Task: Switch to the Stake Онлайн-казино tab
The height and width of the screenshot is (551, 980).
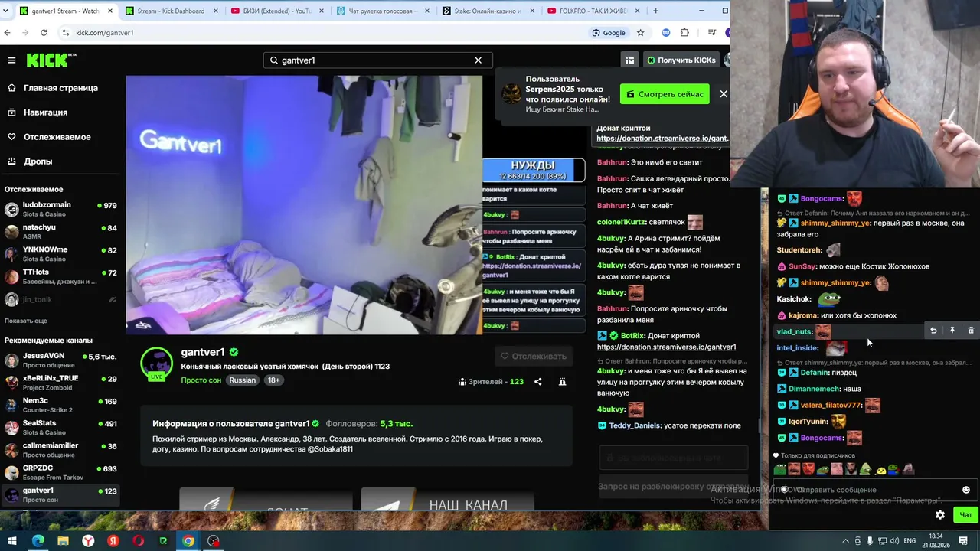Action: click(487, 11)
